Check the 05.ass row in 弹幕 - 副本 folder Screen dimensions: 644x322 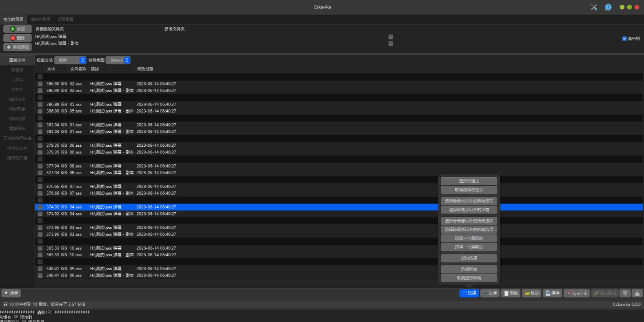click(40, 111)
